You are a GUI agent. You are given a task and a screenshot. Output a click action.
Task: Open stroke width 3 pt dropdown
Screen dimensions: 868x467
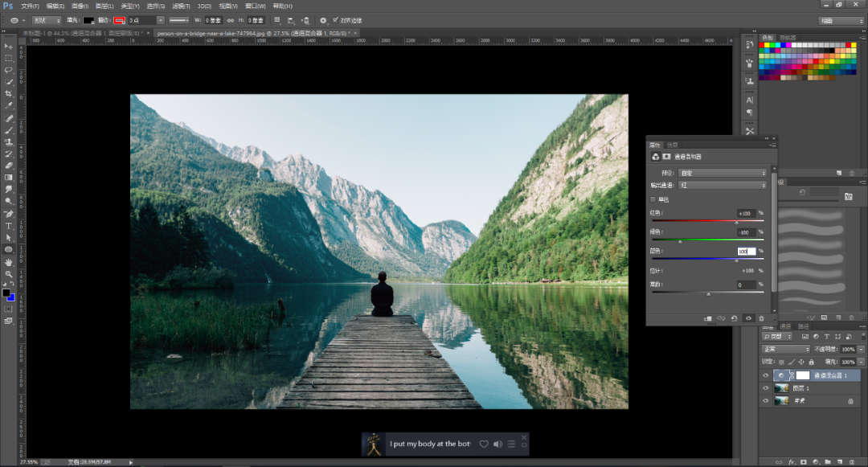161,20
